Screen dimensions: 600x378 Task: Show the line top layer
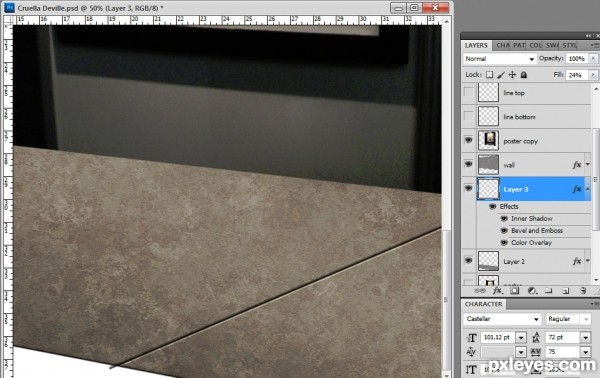pos(468,92)
